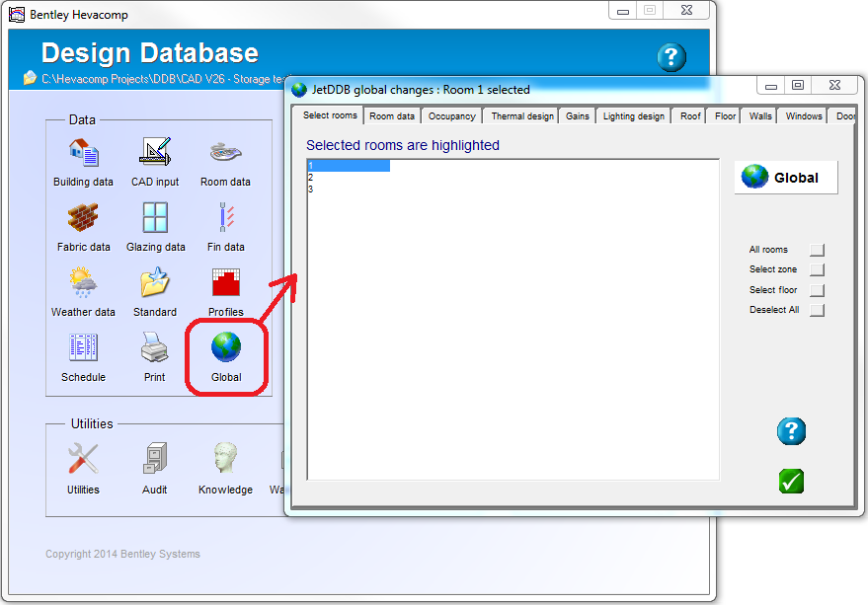This screenshot has height=605, width=868.
Task: Open Standard folder icon
Action: [155, 283]
